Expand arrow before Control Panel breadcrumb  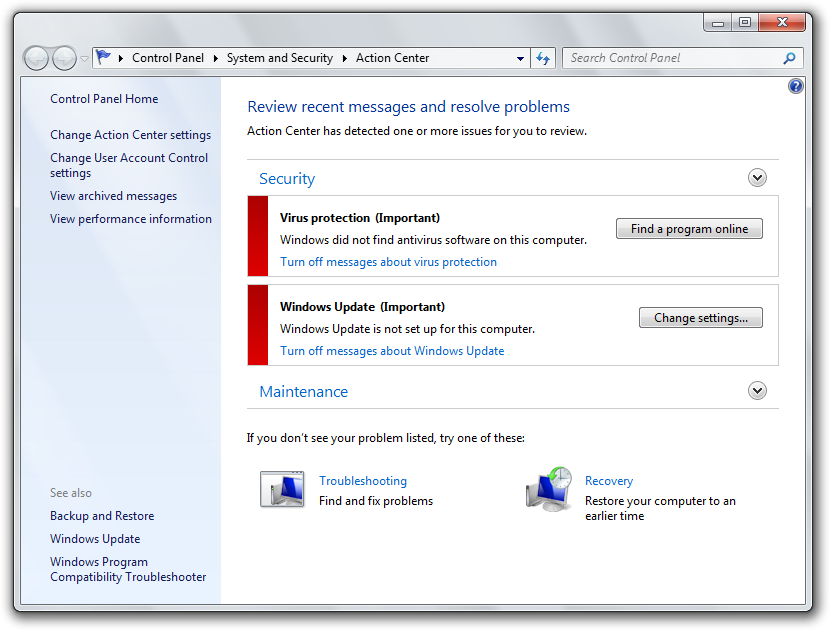121,58
